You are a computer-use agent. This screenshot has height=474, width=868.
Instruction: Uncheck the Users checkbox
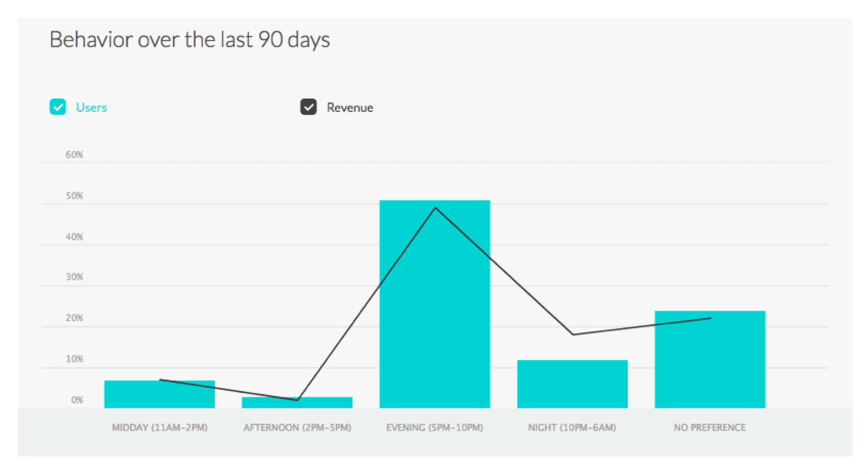(x=58, y=107)
